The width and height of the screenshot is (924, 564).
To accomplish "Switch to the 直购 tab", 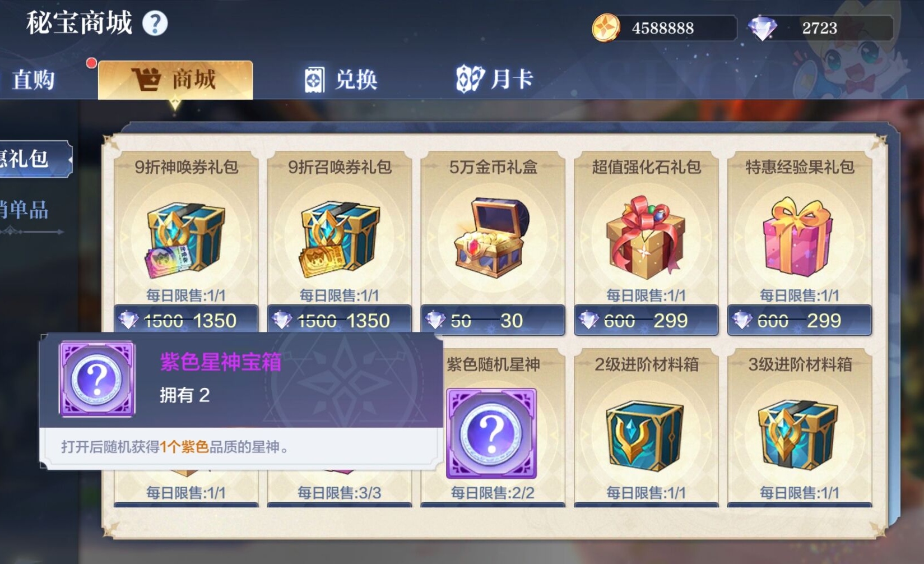I will tap(34, 80).
